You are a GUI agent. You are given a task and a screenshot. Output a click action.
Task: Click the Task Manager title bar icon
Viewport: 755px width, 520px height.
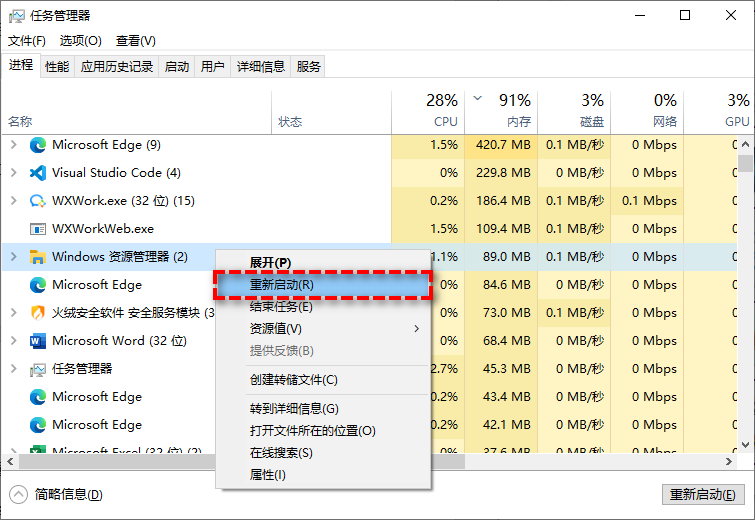click(16, 16)
